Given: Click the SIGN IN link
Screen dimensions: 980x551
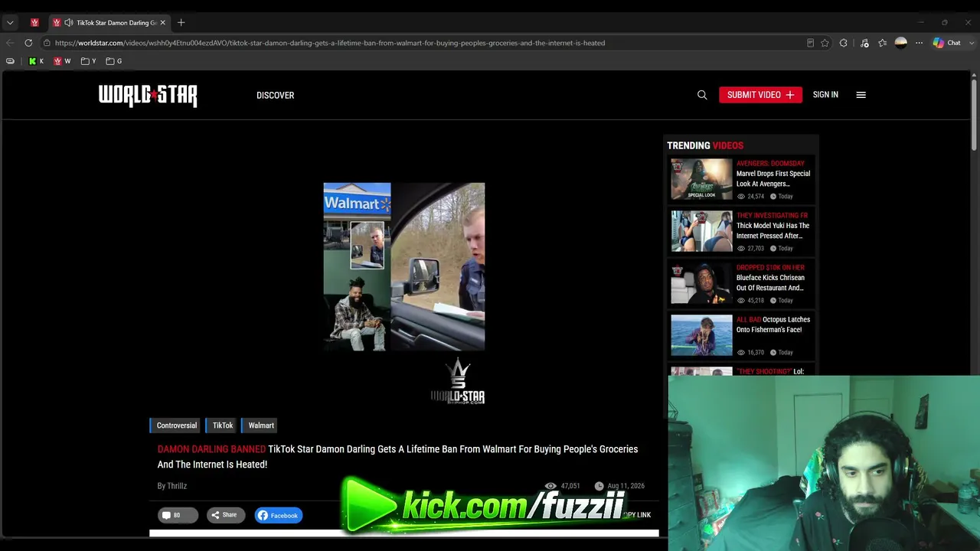Looking at the screenshot, I should click(x=825, y=95).
